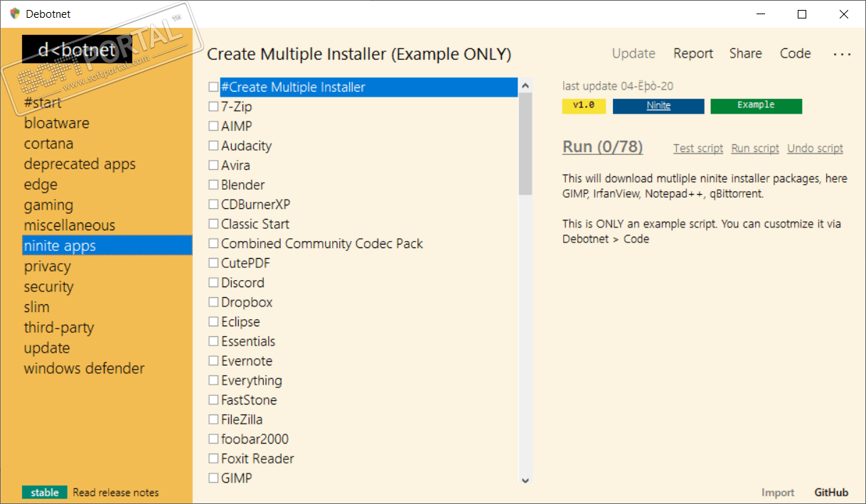Select the Essentials list entry
The height and width of the screenshot is (504, 866).
click(248, 341)
